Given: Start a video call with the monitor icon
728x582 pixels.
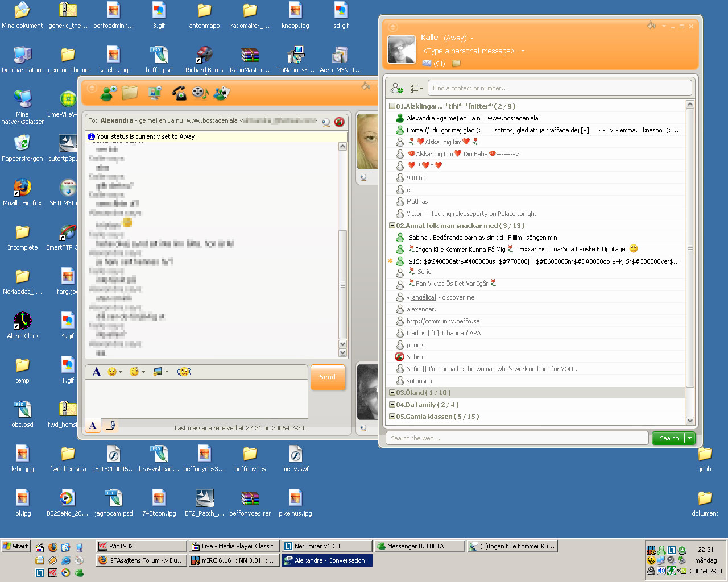Looking at the screenshot, I should point(155,93).
